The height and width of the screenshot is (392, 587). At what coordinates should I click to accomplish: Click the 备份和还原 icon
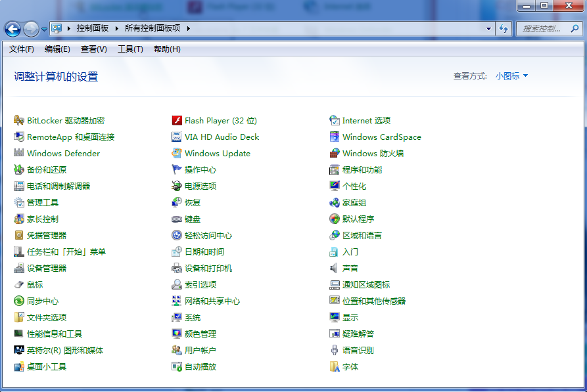click(x=18, y=170)
